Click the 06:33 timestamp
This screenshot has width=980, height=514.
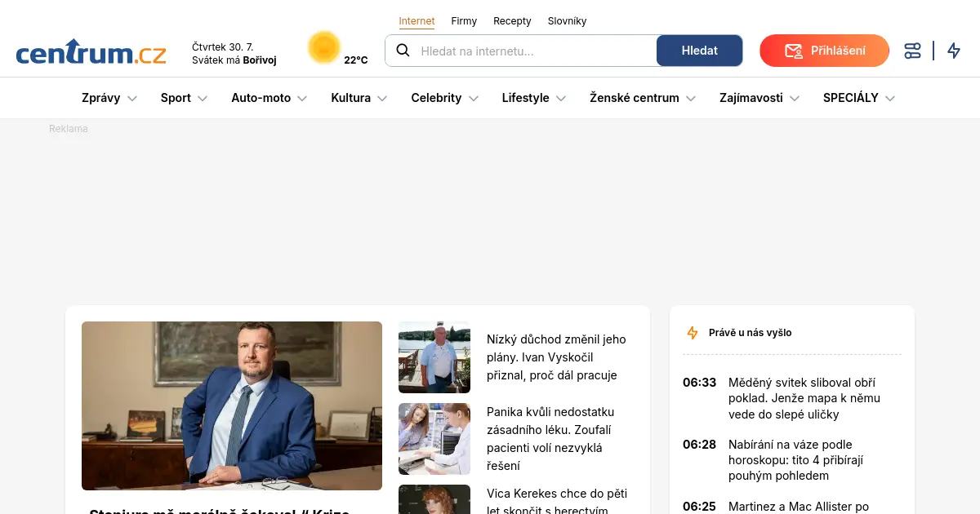[699, 383]
